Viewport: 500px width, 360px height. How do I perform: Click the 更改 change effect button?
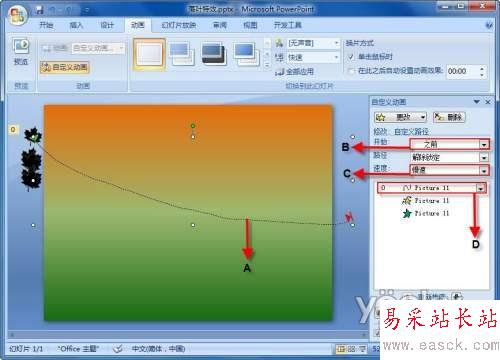point(401,117)
